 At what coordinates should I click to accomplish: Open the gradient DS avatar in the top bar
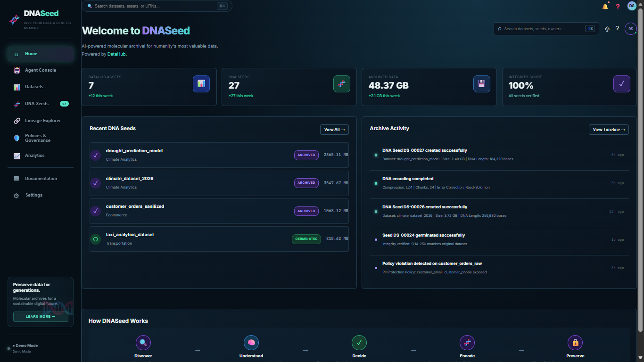(632, 6)
